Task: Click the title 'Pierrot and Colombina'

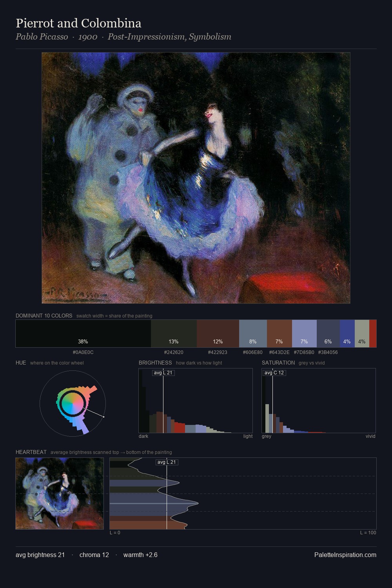Action: click(78, 23)
